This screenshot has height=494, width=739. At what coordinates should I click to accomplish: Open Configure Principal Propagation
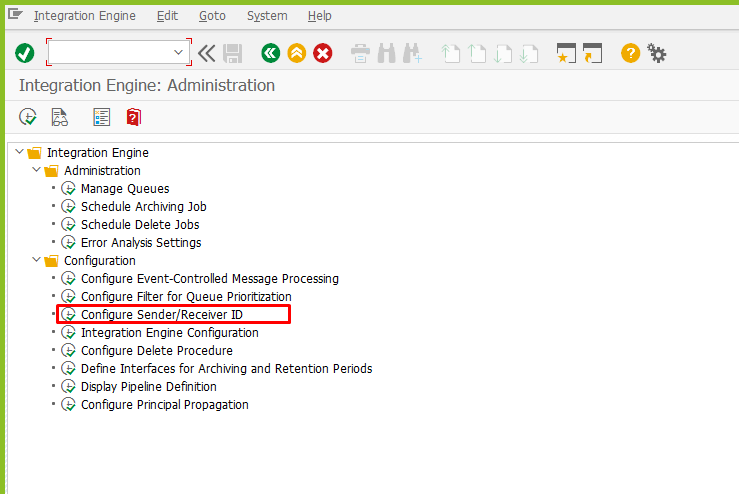pyautogui.click(x=164, y=404)
